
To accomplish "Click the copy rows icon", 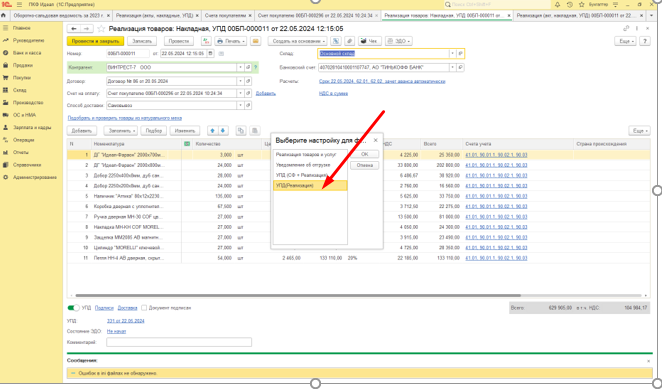I will (x=241, y=131).
